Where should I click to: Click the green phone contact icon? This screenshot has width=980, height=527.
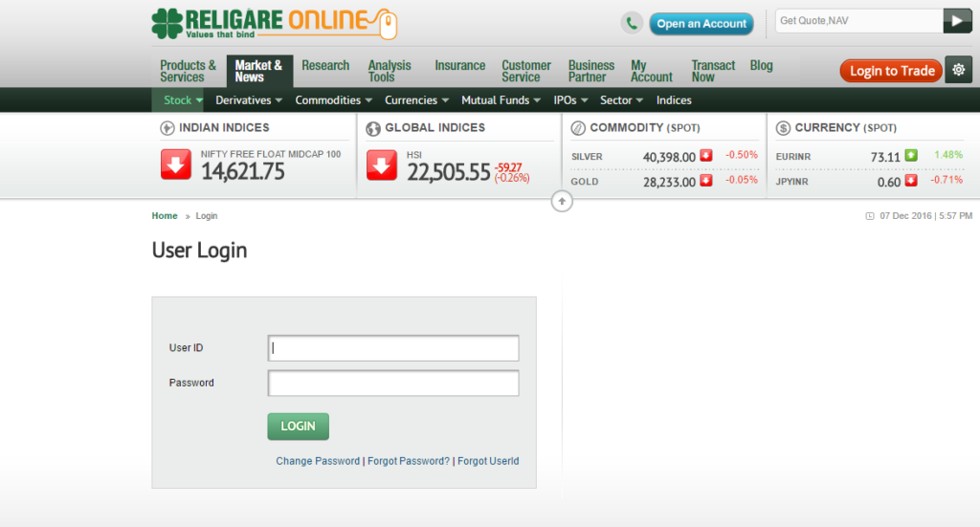click(x=632, y=23)
